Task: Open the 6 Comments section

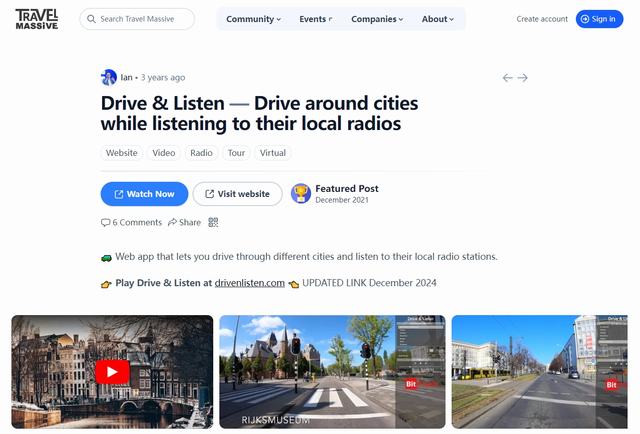Action: 131,222
